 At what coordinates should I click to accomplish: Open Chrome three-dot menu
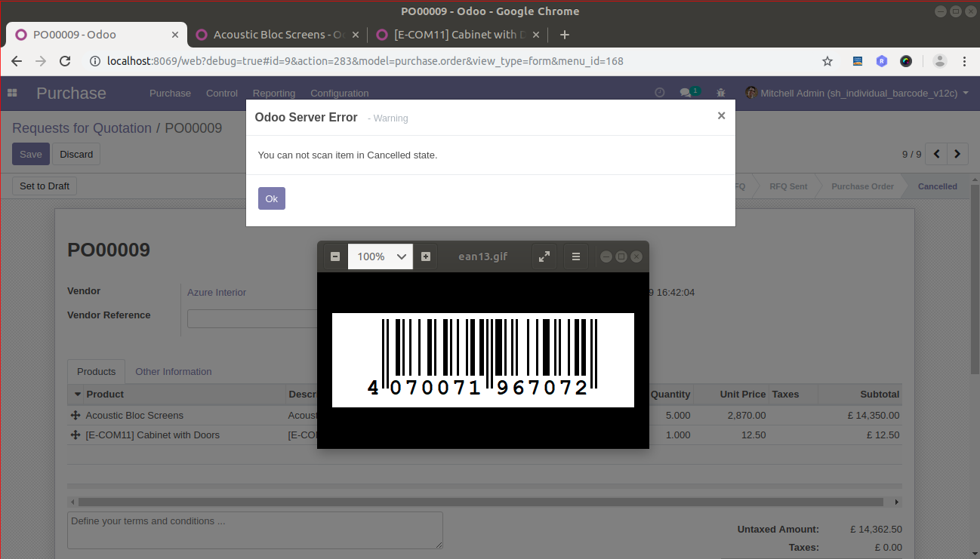pyautogui.click(x=966, y=61)
